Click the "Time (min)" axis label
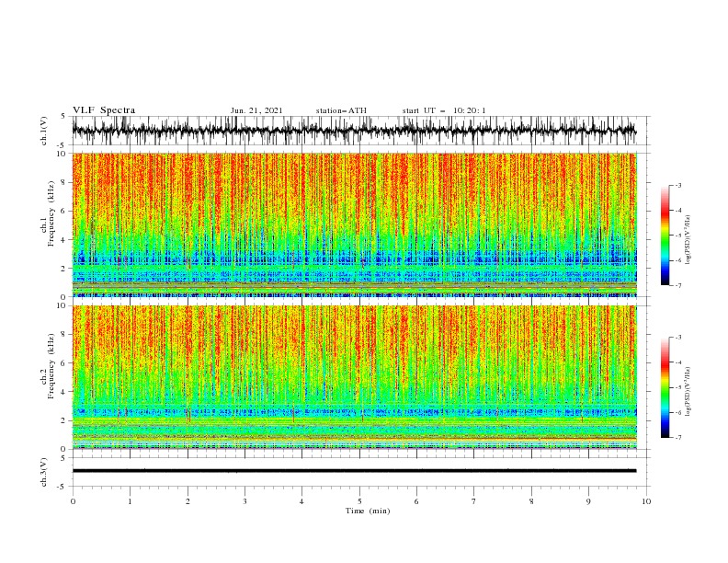 [368, 511]
